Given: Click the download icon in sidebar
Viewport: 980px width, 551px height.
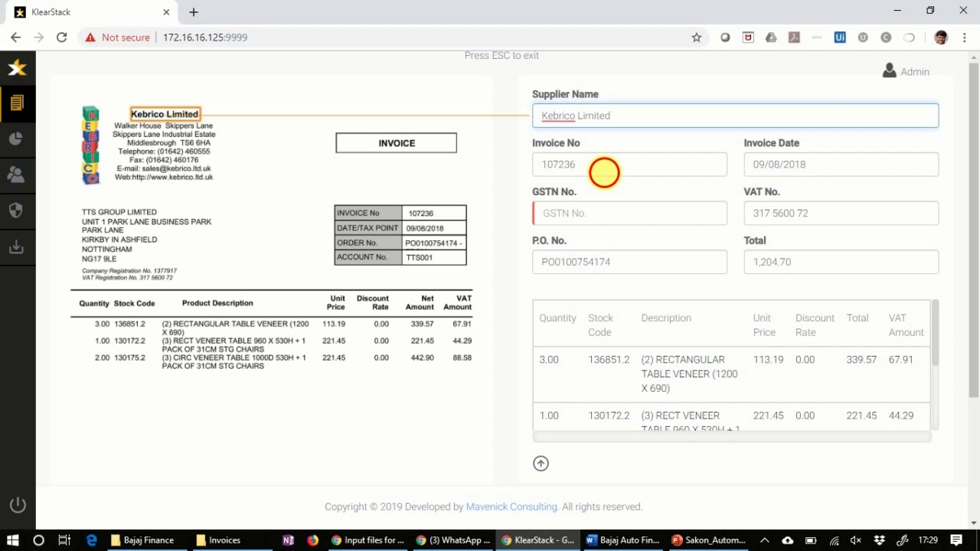Looking at the screenshot, I should [16, 246].
